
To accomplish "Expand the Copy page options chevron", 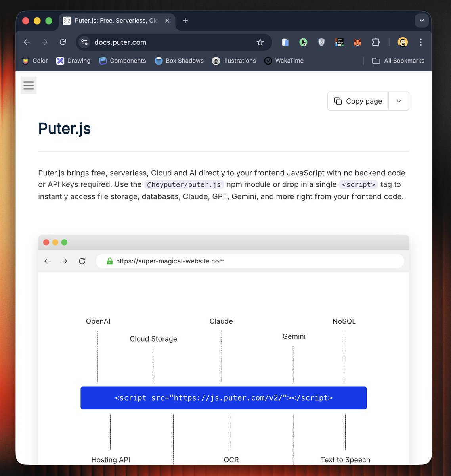I will (x=399, y=101).
